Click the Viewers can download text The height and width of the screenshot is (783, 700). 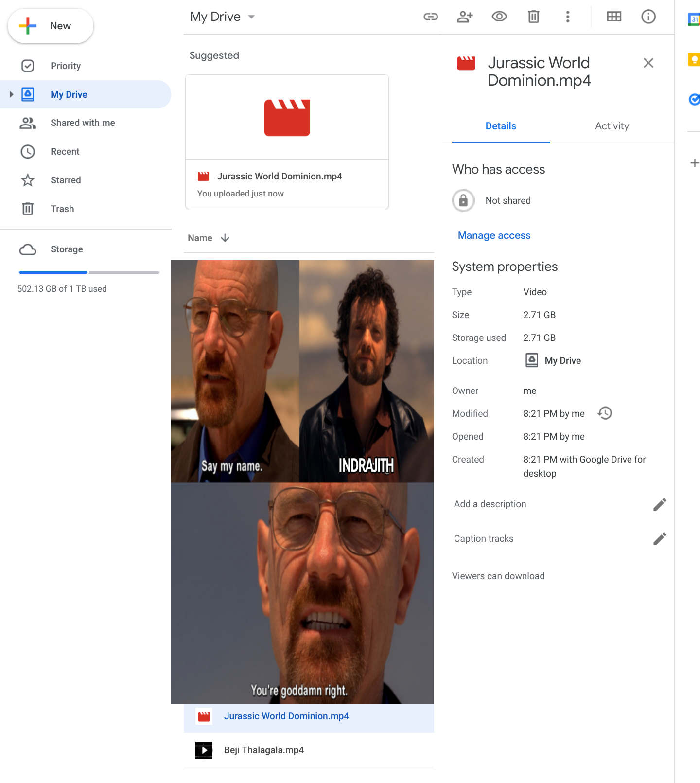[498, 576]
